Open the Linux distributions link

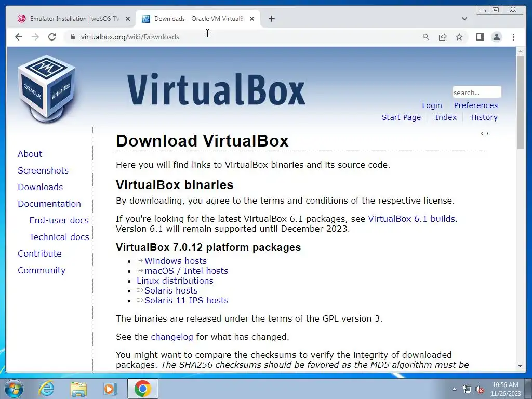[x=175, y=281]
